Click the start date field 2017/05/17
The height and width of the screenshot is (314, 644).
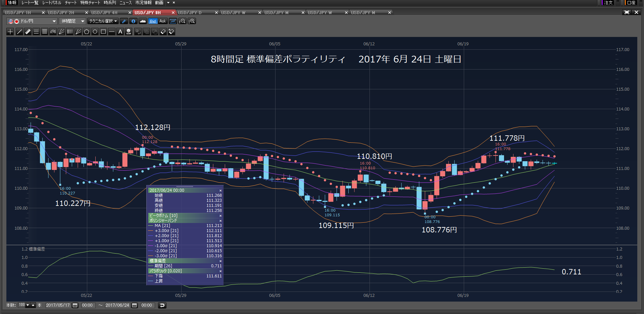pyautogui.click(x=58, y=305)
